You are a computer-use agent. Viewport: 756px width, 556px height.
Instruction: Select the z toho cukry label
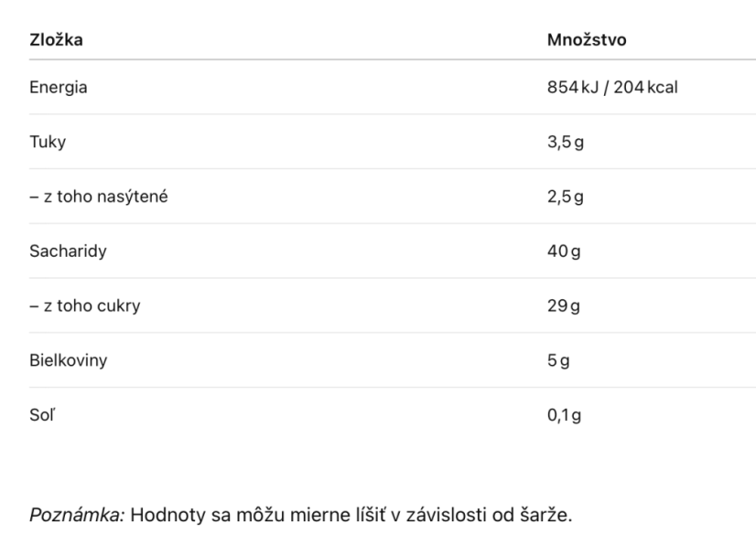(x=85, y=305)
